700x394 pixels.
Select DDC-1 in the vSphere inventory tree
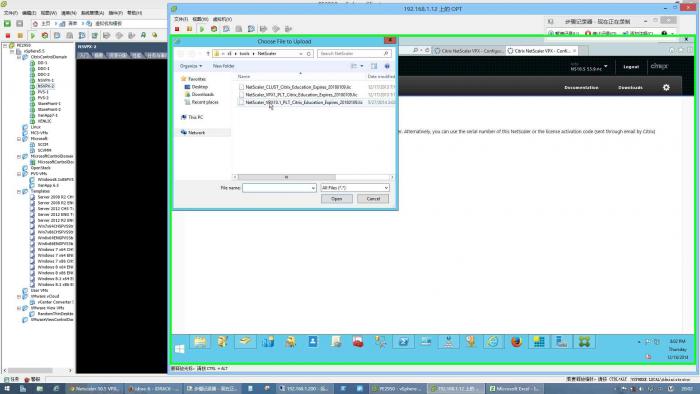tap(43, 69)
